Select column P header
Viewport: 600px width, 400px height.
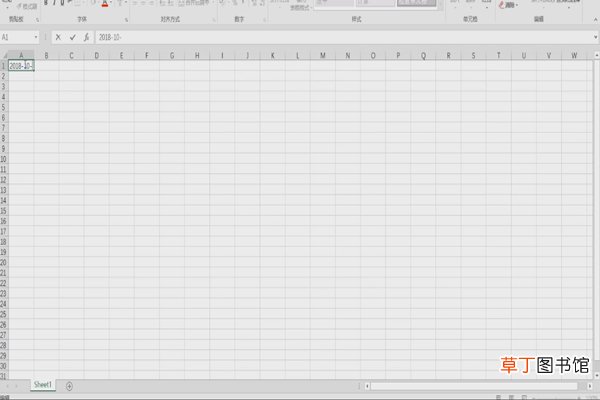tap(398, 56)
